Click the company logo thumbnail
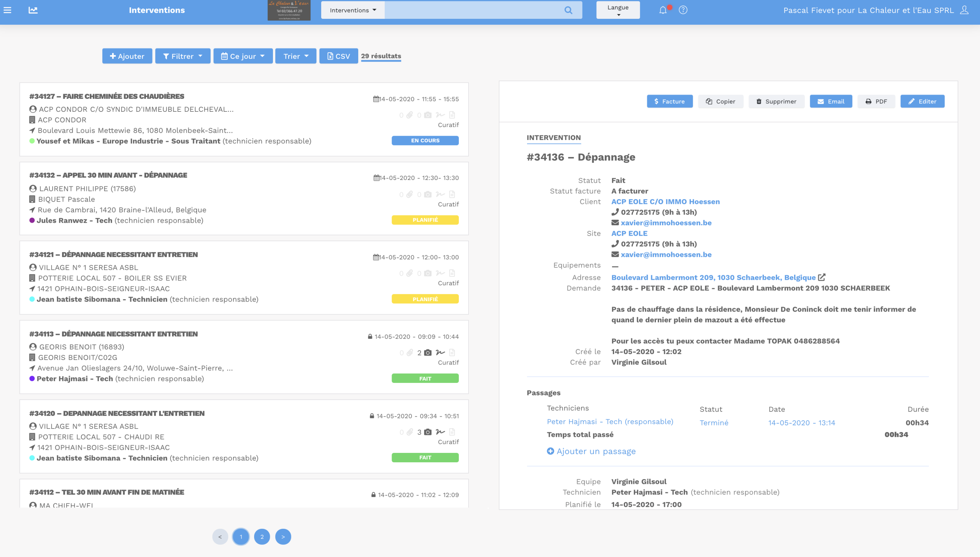 (289, 10)
